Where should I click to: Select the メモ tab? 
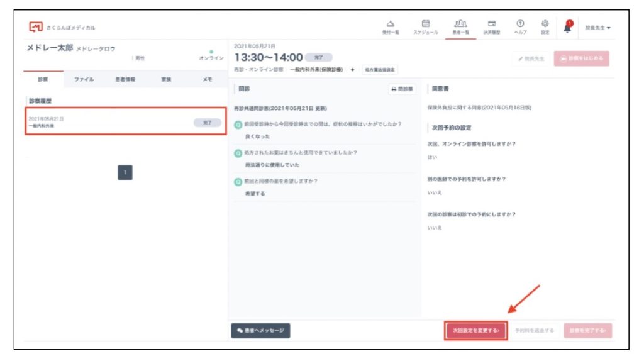pos(207,80)
